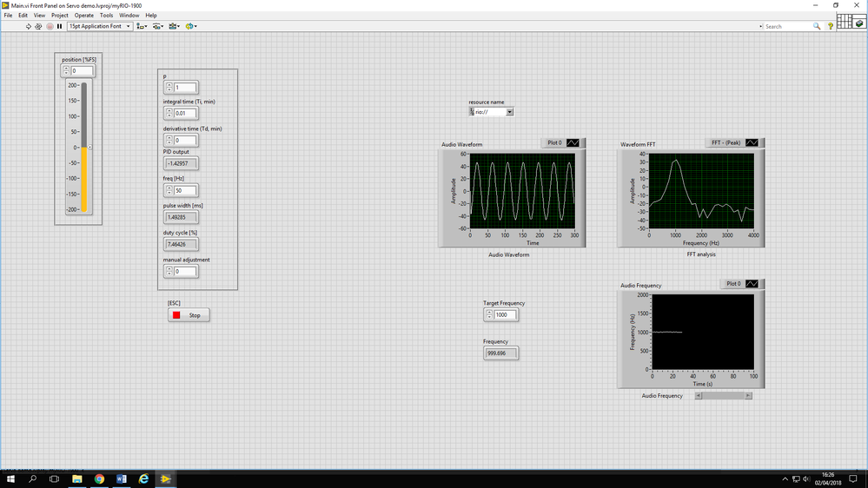The height and width of the screenshot is (488, 868).
Task: Click the toolbar Search field
Action: [788, 26]
